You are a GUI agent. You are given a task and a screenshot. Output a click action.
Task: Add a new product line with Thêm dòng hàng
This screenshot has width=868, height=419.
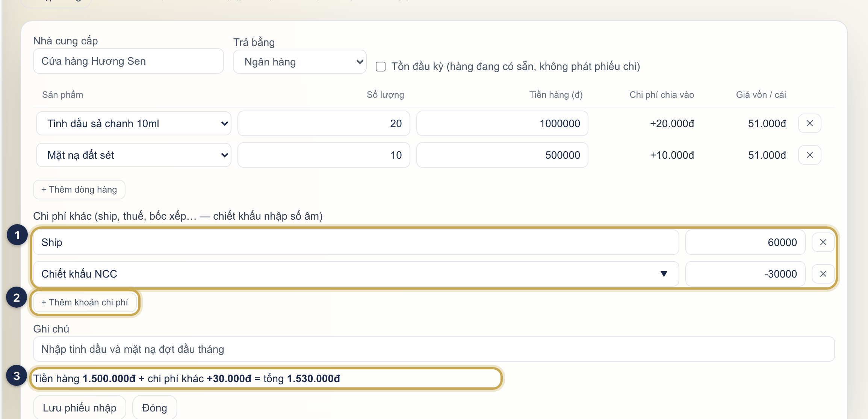79,190
